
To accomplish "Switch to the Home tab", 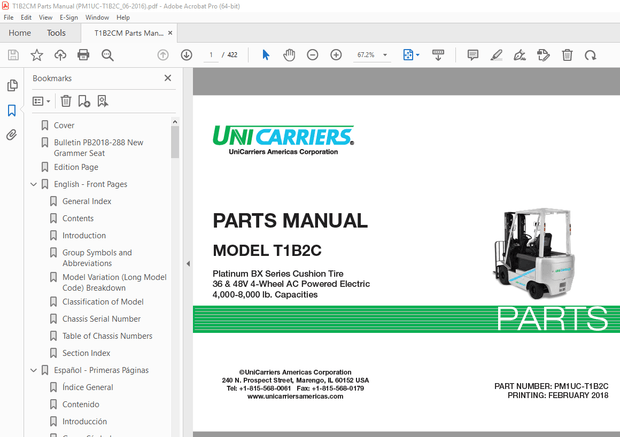I will [20, 33].
